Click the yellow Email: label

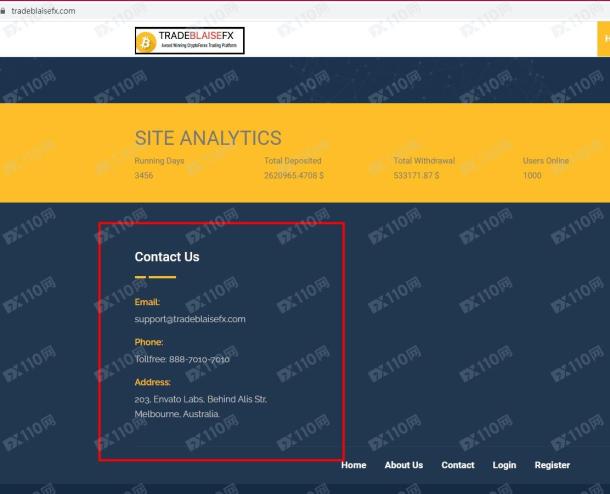147,302
